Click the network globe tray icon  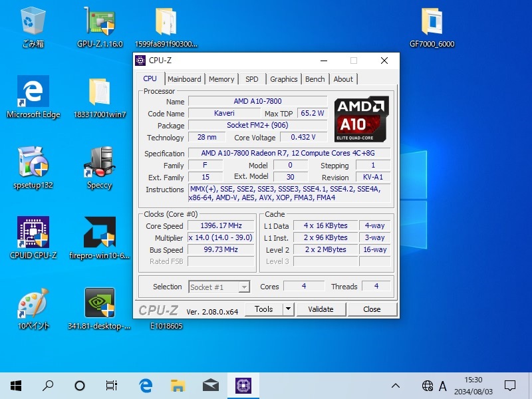(x=428, y=386)
